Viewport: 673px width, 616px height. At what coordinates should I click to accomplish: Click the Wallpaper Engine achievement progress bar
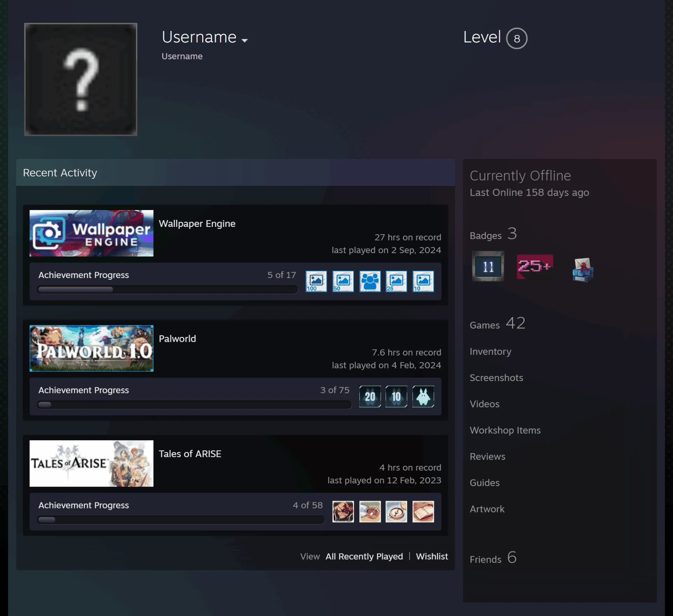(x=167, y=290)
